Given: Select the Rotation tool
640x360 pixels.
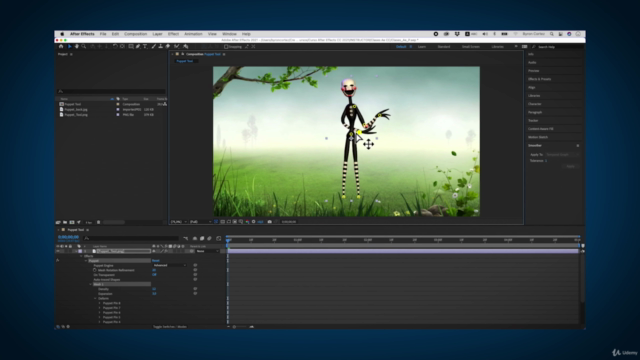Looking at the screenshot, I should click(x=115, y=47).
